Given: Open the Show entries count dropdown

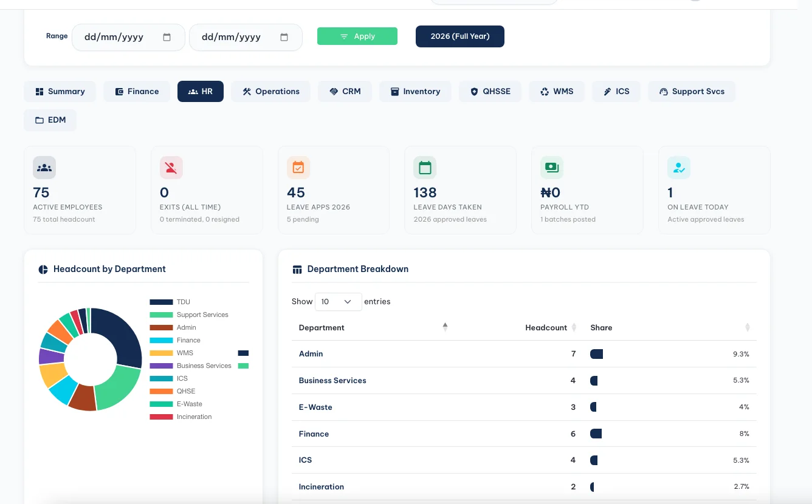Looking at the screenshot, I should [x=338, y=302].
